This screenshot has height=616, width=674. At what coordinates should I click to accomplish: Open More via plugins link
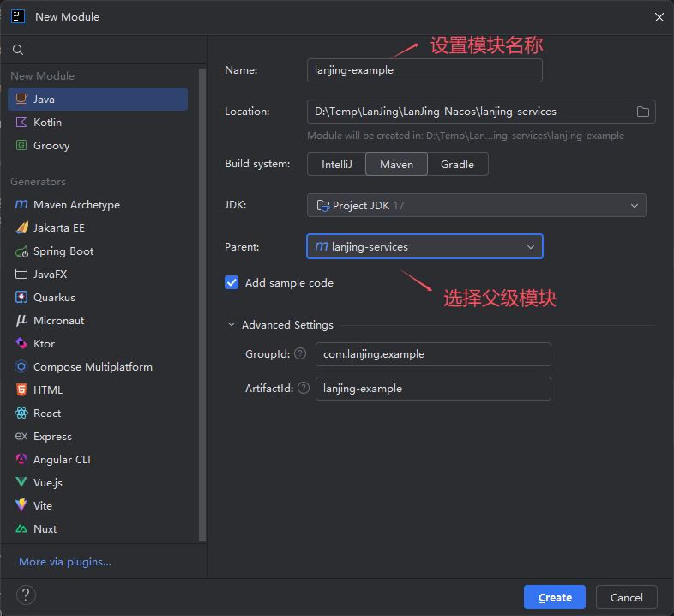click(x=65, y=562)
